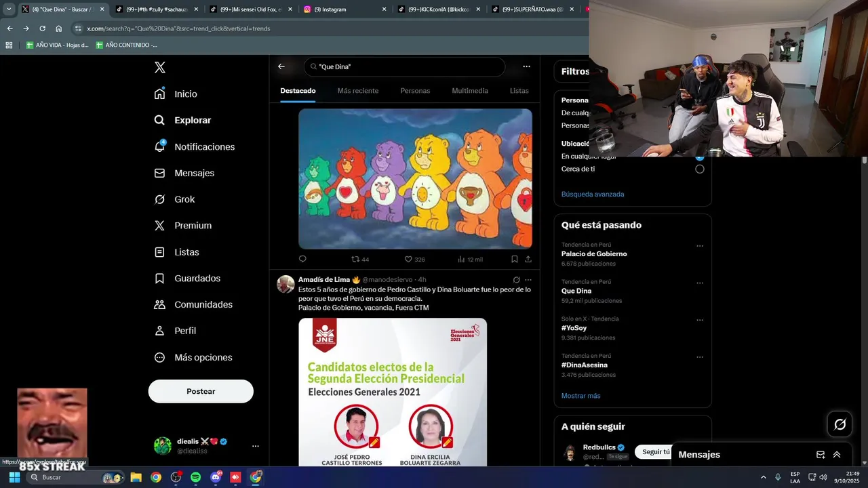Open the care bears image
This screenshot has width=868, height=488.
[415, 179]
